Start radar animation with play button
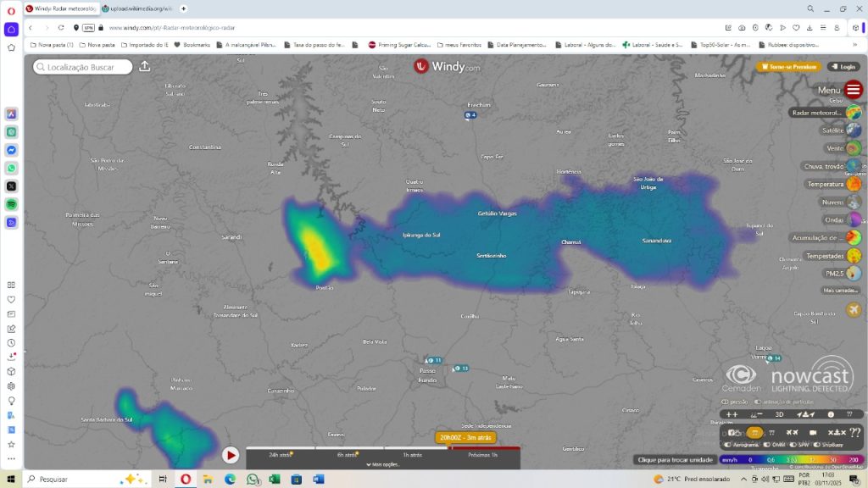This screenshot has width=868, height=488. 231,455
